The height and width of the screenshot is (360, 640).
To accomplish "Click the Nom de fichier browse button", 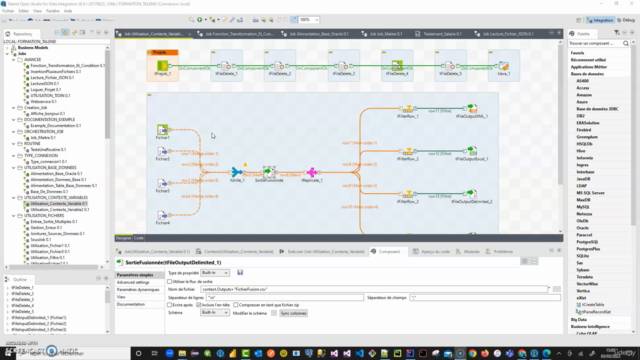I will pyautogui.click(x=557, y=289).
